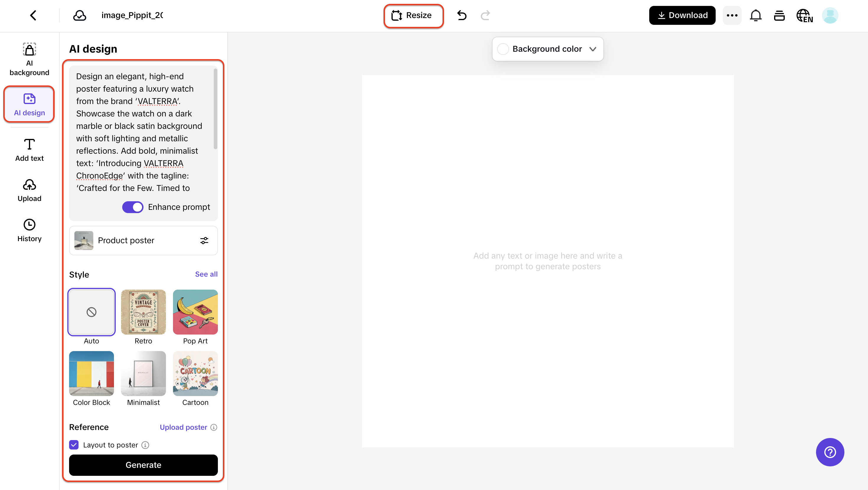View generation History
This screenshot has height=490, width=868.
29,230
